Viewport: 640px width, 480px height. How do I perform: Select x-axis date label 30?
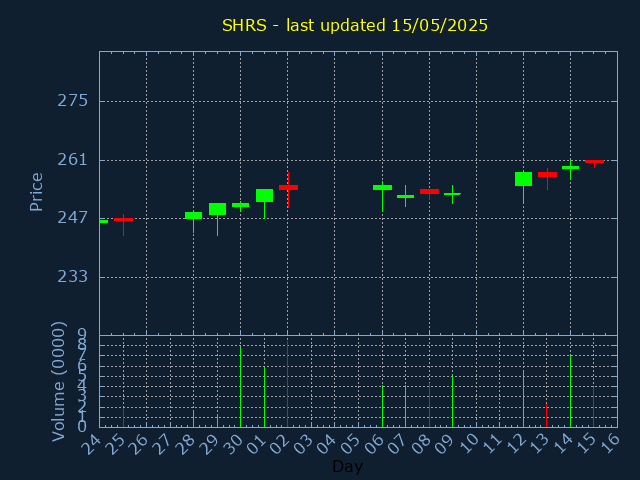pos(233,444)
